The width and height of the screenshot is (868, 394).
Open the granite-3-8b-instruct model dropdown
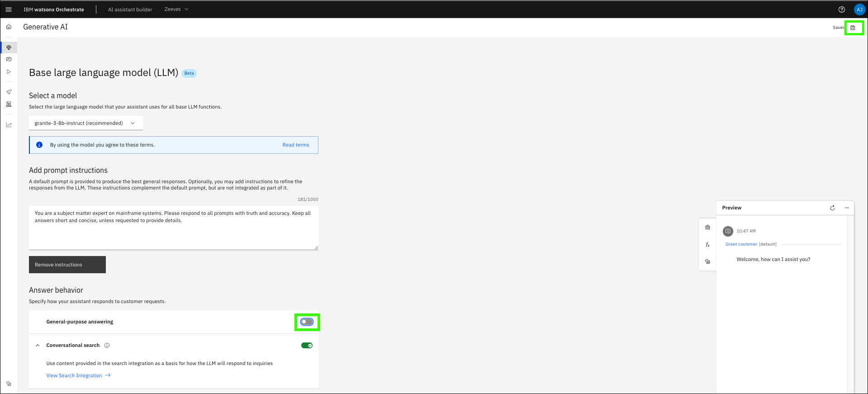pyautogui.click(x=85, y=123)
